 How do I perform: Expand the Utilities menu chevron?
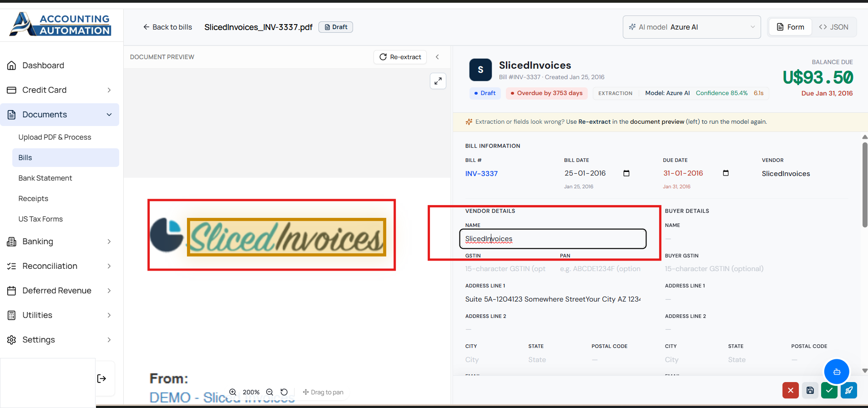(109, 315)
